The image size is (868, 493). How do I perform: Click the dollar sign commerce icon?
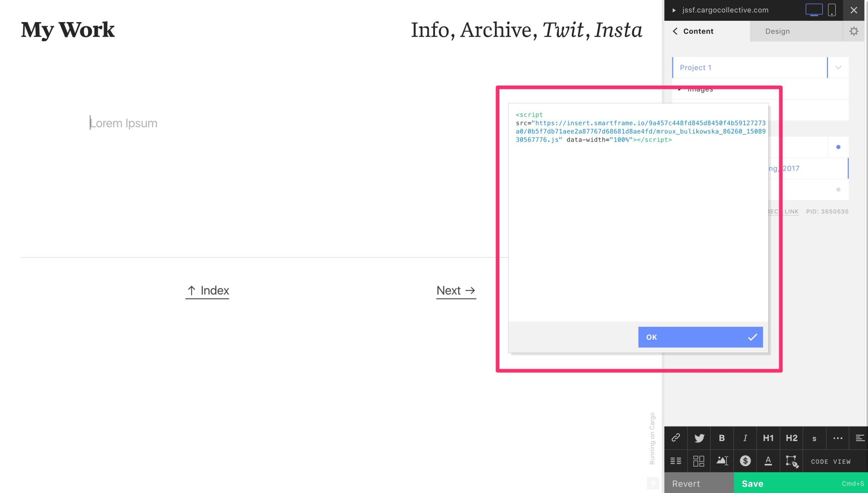[745, 461]
